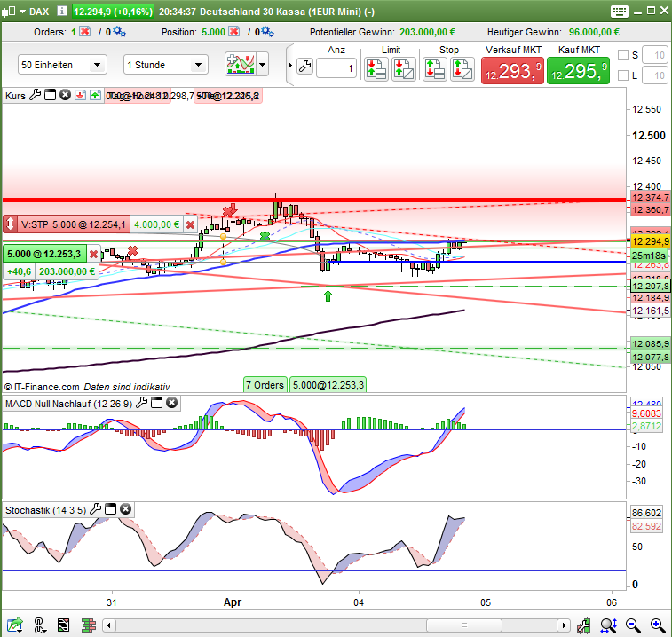
Task: Expand the indicators dropdown arrow
Action: point(262,65)
